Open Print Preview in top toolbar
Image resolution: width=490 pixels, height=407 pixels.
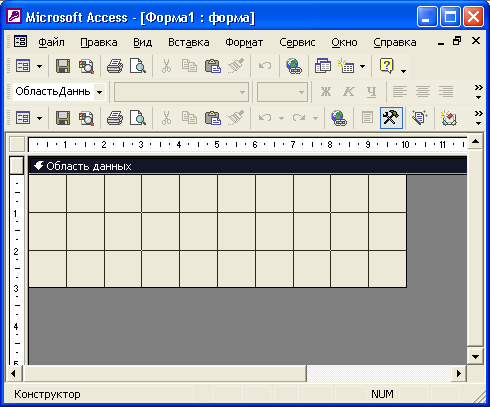tap(138, 66)
